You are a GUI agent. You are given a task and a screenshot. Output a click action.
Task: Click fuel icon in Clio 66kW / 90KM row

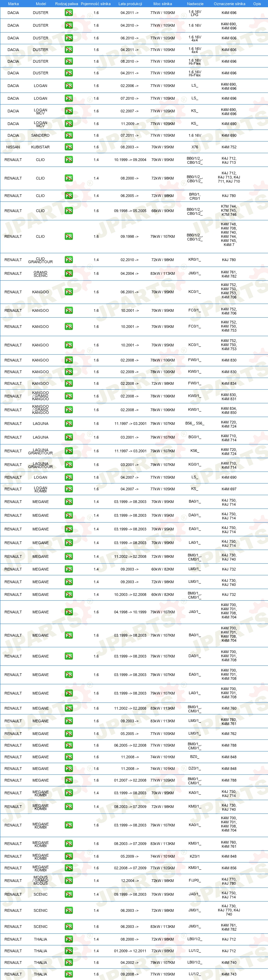pos(69,211)
